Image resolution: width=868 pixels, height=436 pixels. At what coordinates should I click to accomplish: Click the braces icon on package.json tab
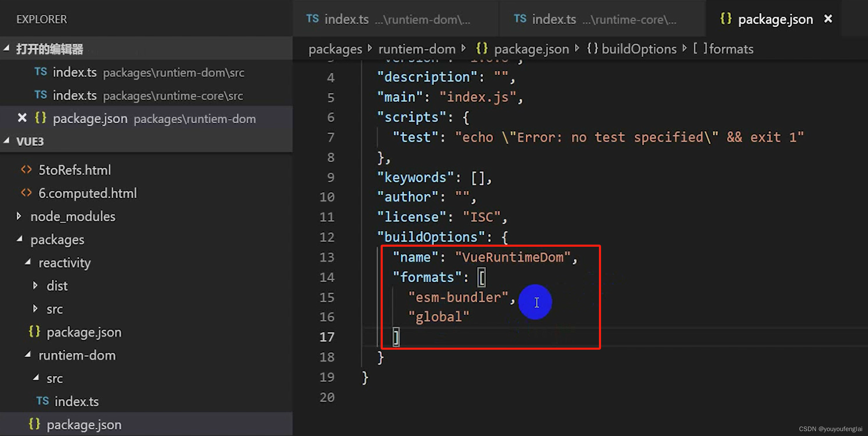pyautogui.click(x=726, y=19)
